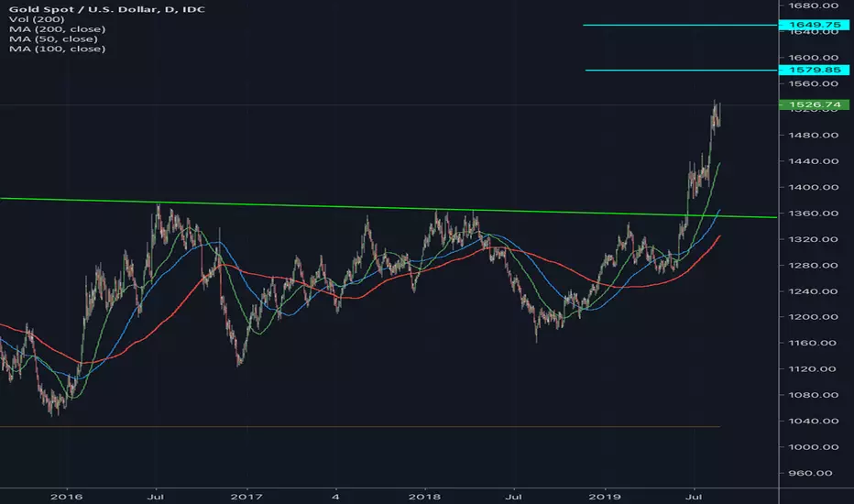854x504 pixels.
Task: Click the 2016 label on time axis
Action: (x=67, y=497)
